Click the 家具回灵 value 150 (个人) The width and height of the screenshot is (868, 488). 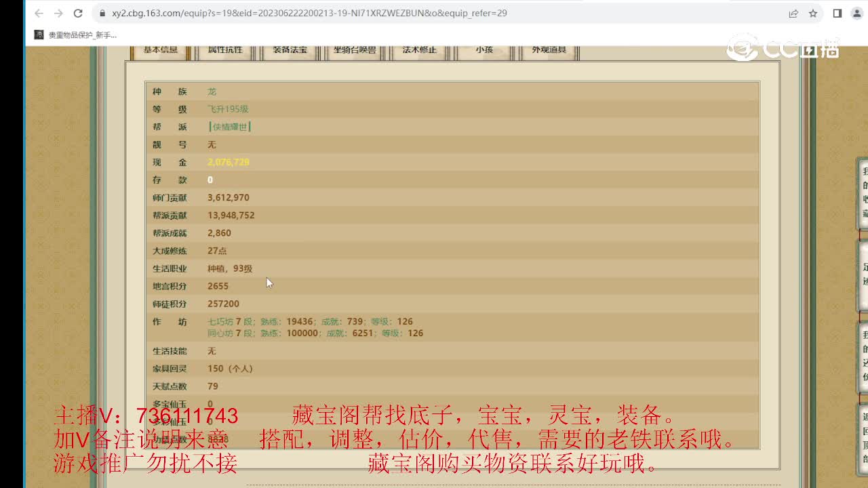point(230,369)
